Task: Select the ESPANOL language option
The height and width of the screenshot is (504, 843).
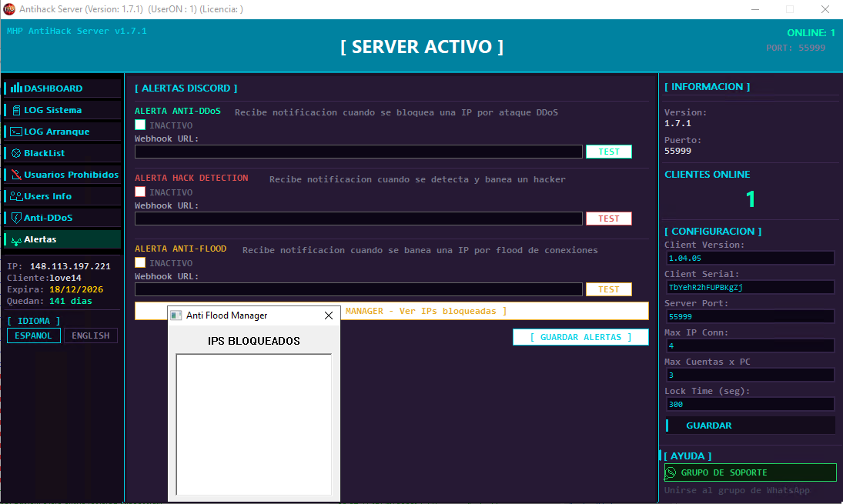Action: (33, 335)
